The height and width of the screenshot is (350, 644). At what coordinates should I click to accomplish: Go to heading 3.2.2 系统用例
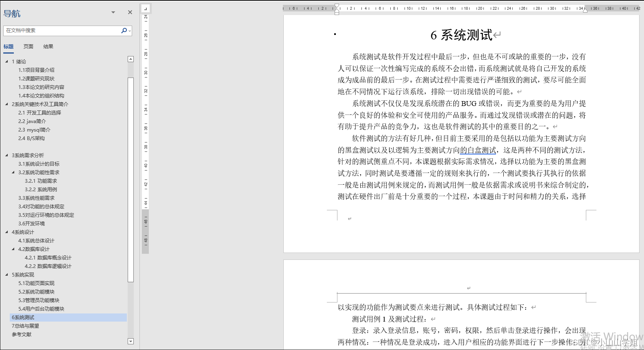click(x=41, y=190)
